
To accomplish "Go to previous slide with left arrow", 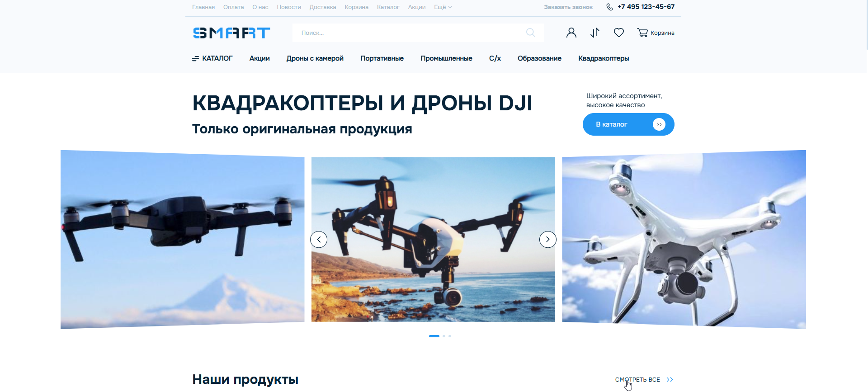I will pos(319,240).
